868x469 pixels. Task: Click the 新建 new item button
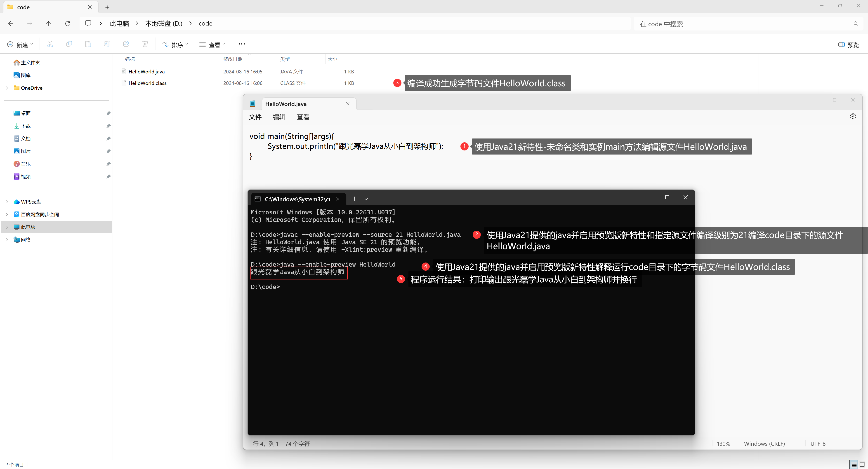click(20, 45)
